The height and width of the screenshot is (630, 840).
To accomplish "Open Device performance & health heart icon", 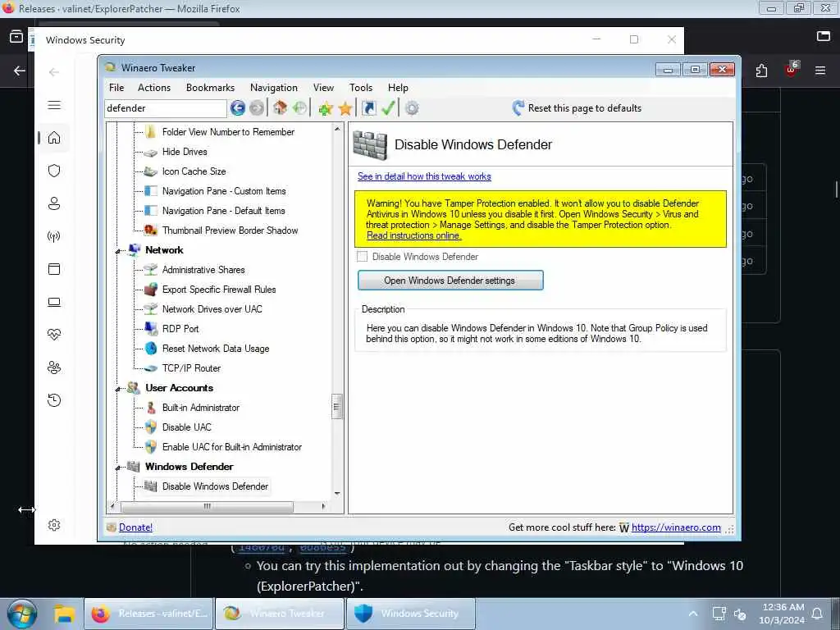I will [54, 335].
